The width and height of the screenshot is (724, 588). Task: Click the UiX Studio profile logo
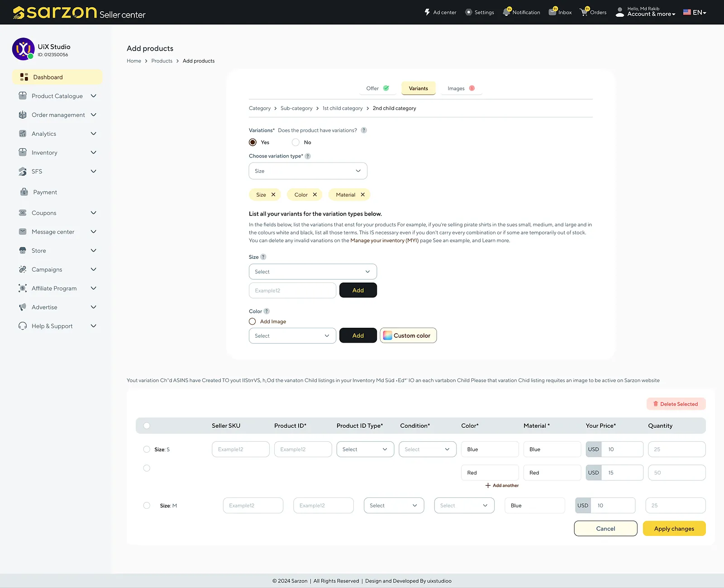tap(23, 49)
